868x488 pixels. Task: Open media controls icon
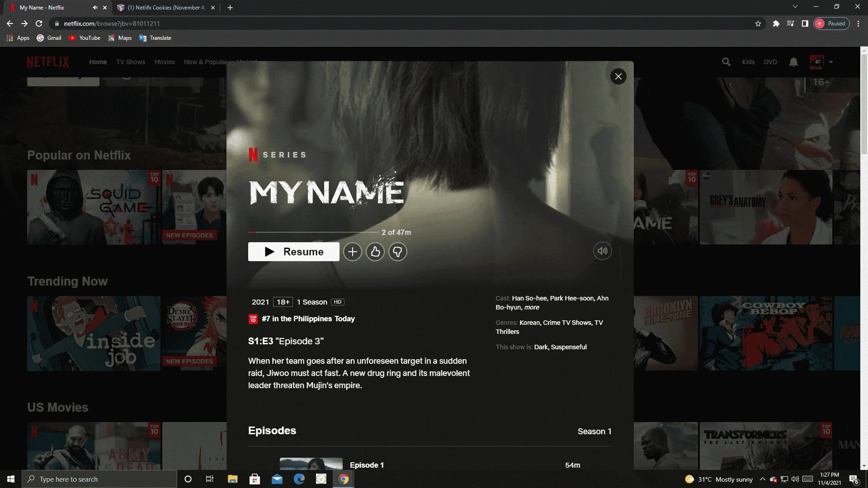pyautogui.click(x=791, y=23)
